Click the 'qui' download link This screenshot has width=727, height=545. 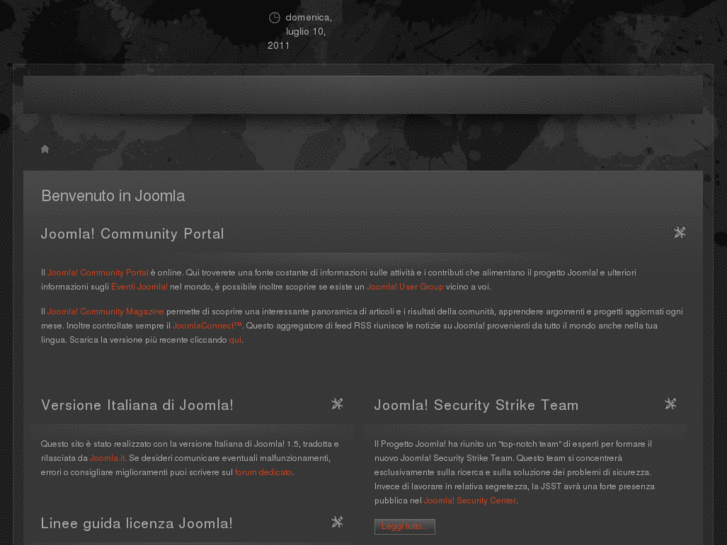click(235, 340)
